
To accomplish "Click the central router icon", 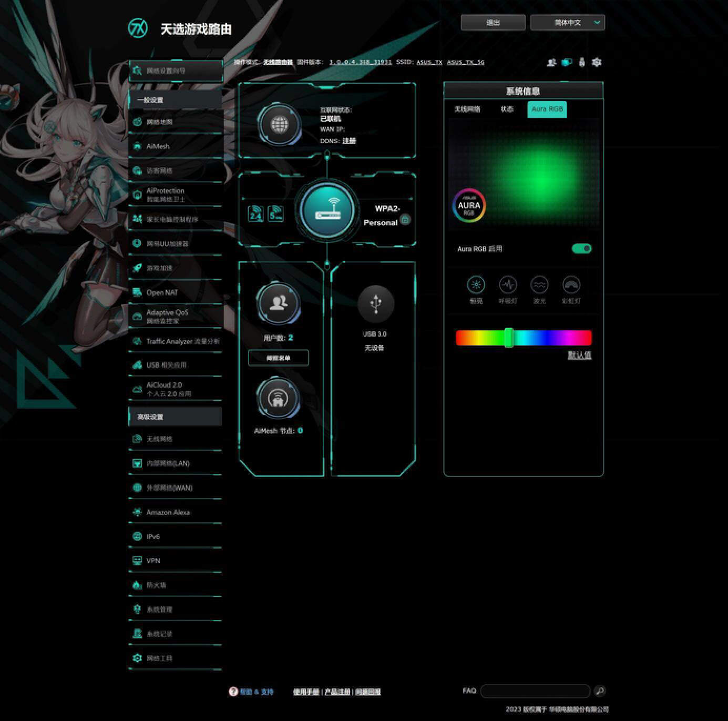I will tap(327, 209).
